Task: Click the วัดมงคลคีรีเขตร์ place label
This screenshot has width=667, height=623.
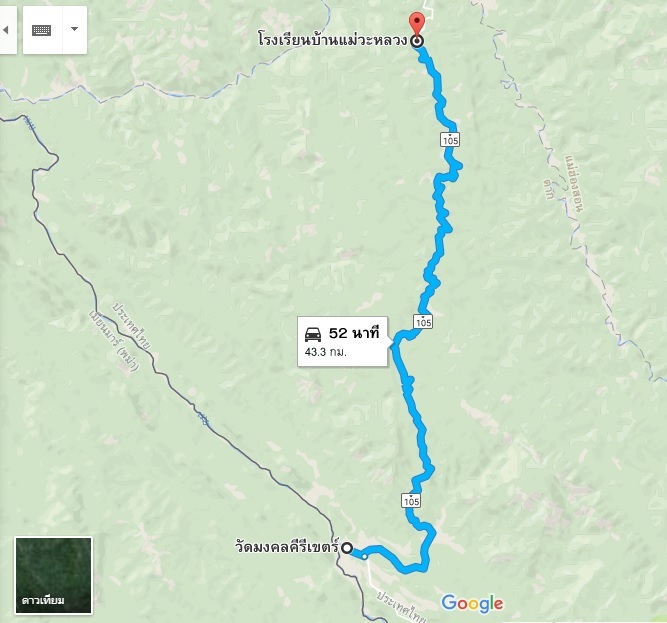Action: point(288,547)
